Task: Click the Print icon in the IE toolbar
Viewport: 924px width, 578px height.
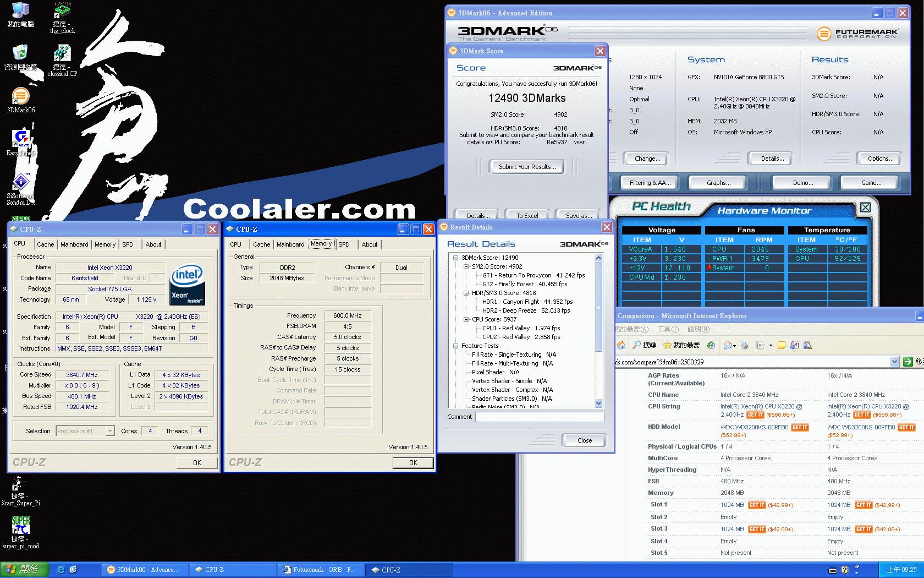Action: coord(744,346)
